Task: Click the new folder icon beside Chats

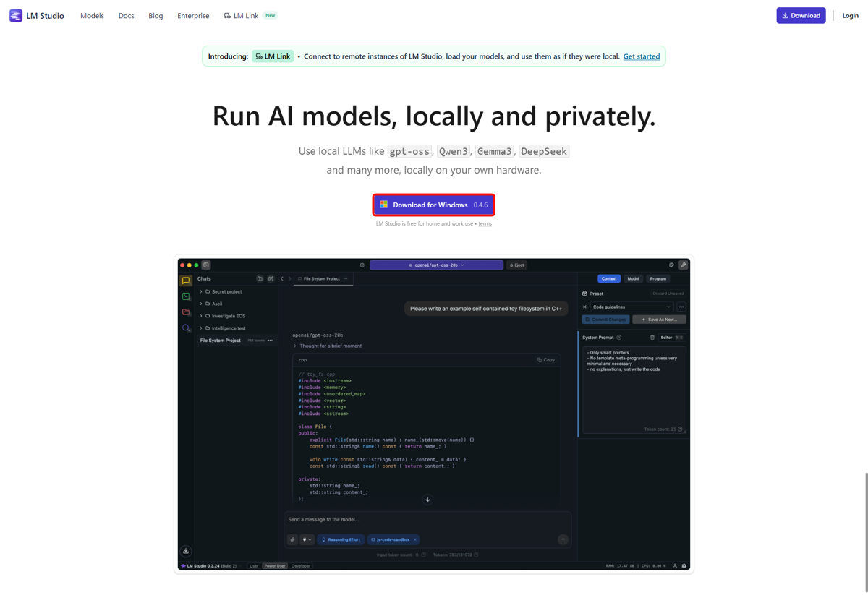Action: (x=260, y=278)
